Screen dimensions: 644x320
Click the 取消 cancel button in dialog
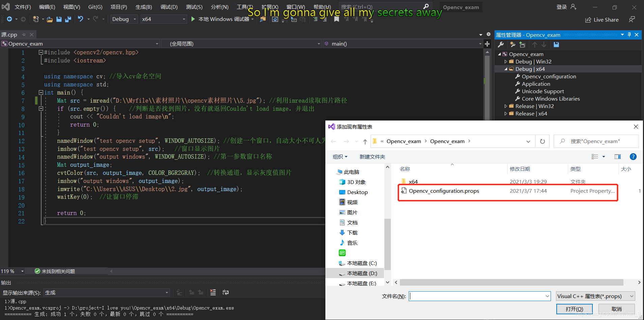point(616,309)
